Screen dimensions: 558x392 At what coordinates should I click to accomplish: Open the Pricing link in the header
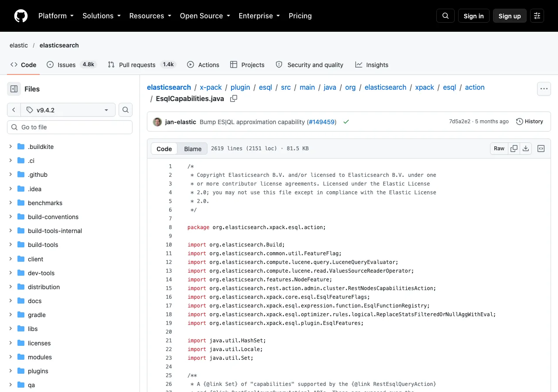click(300, 16)
